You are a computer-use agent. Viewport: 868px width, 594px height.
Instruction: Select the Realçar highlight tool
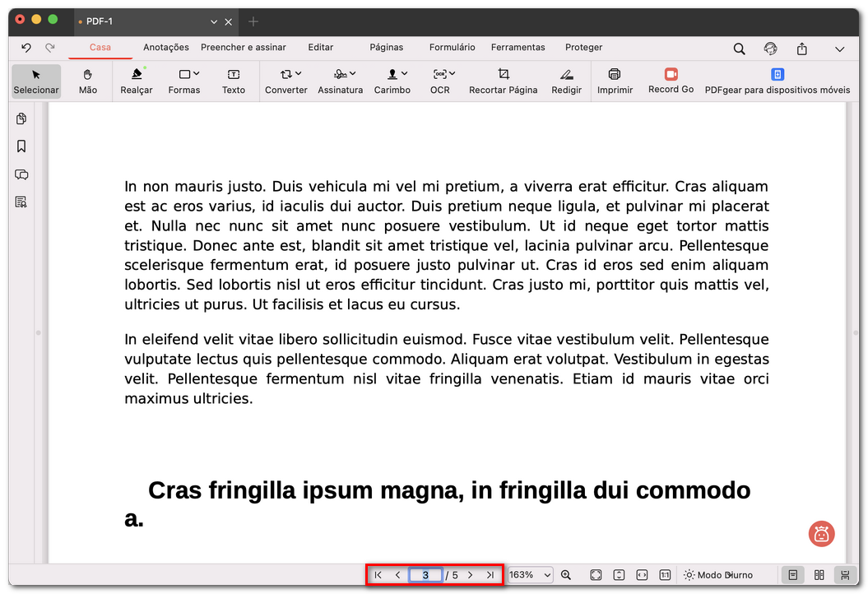136,81
